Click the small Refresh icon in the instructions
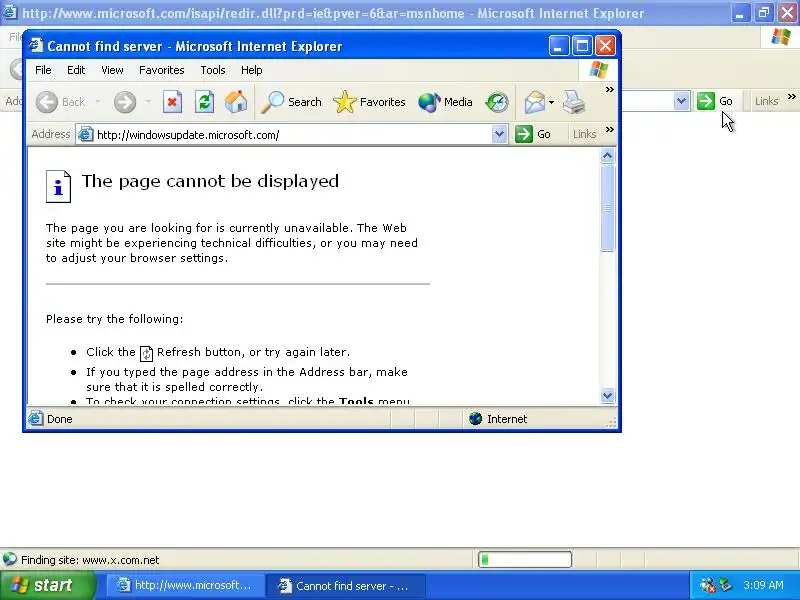This screenshot has width=800, height=600. (146, 353)
